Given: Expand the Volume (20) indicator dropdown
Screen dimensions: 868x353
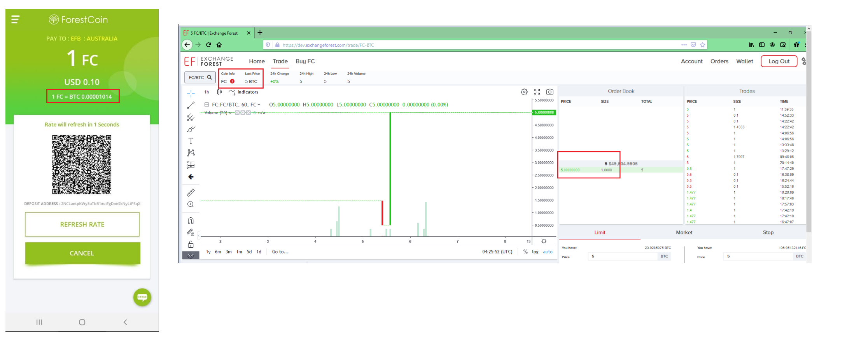Looking at the screenshot, I should (x=230, y=113).
